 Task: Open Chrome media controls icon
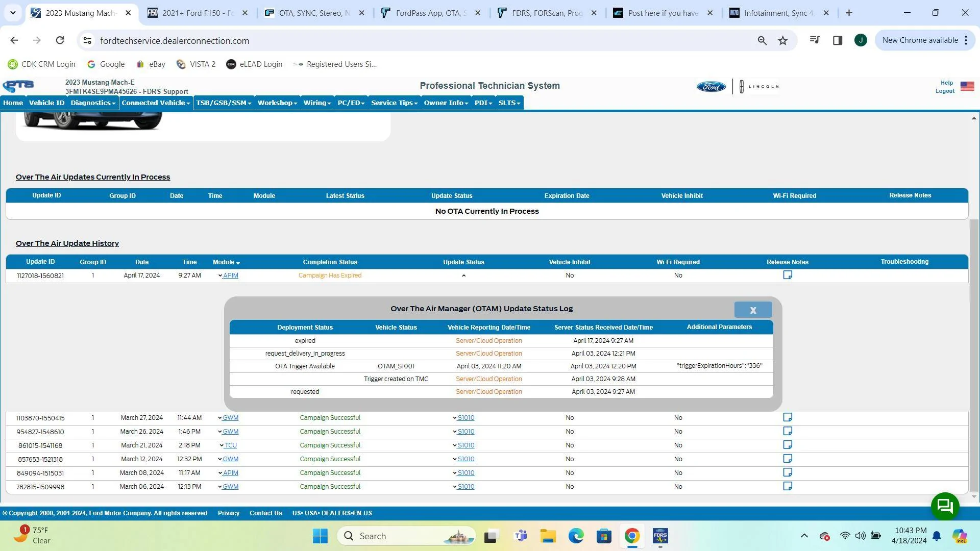tap(815, 40)
